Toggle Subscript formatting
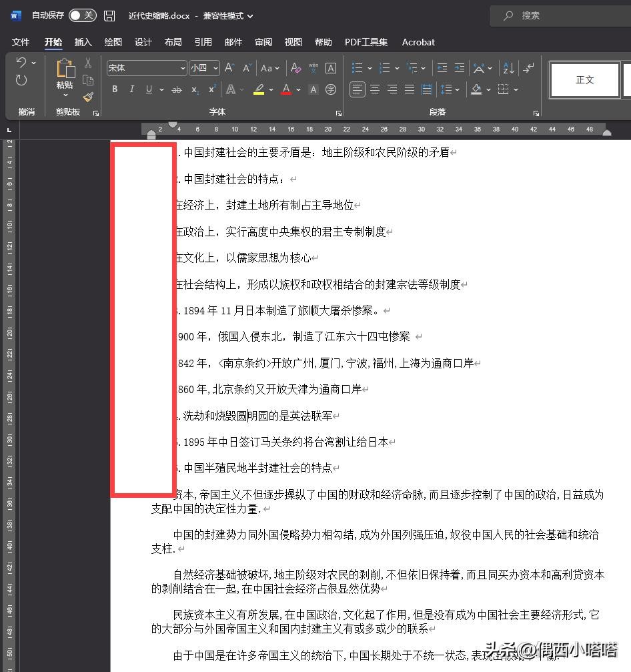 coord(195,89)
